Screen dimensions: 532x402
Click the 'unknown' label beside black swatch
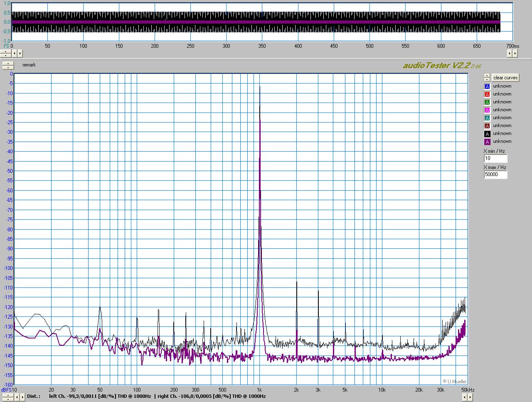(x=502, y=134)
